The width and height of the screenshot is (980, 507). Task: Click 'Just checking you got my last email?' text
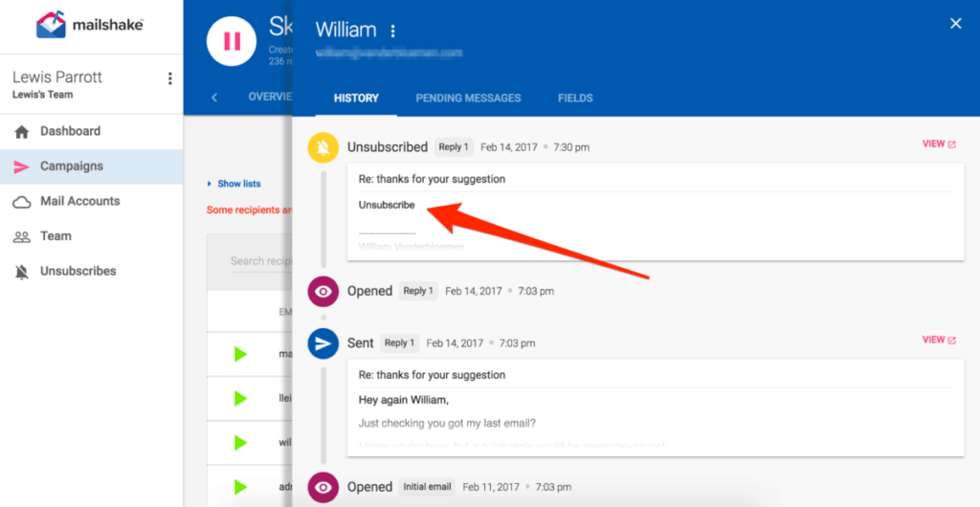pos(447,424)
